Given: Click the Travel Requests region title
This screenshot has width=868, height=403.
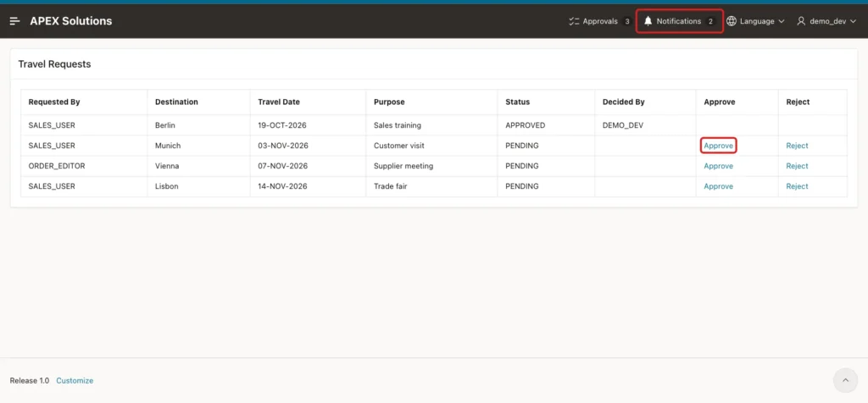Looking at the screenshot, I should click(54, 64).
